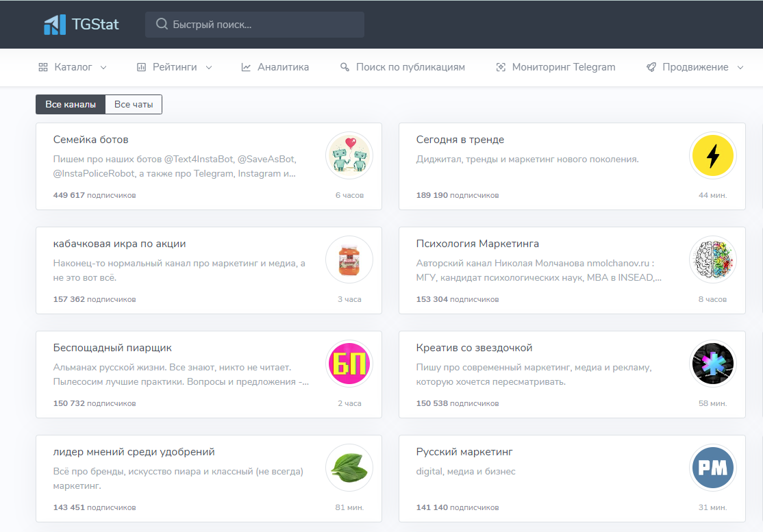Open the Продвижение dropdown menu
763x532 pixels.
click(x=695, y=67)
